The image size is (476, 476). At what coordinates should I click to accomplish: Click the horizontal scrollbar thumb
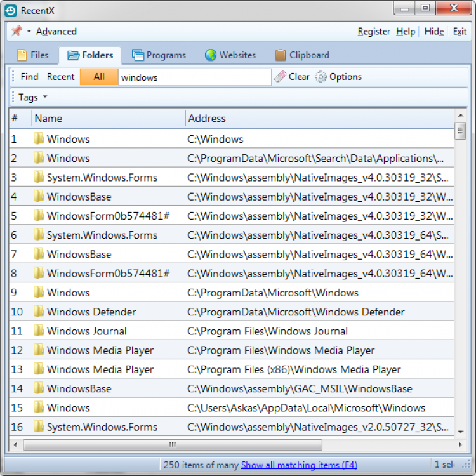pos(173,445)
